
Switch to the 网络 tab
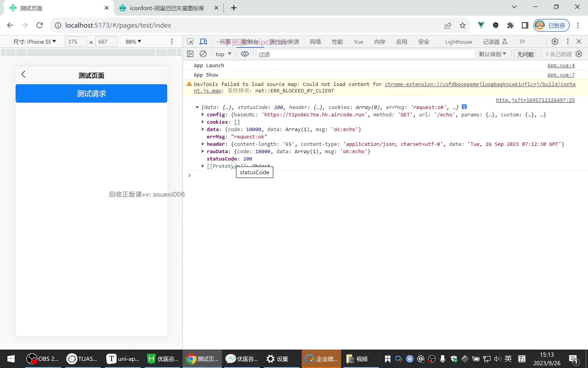[x=315, y=42]
